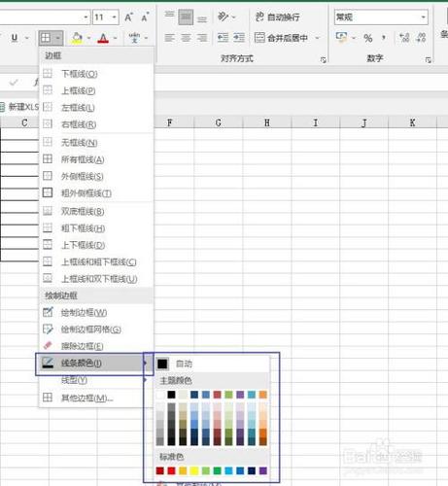
Task: Select 双底框线(B) double bottom border
Action: (96, 212)
